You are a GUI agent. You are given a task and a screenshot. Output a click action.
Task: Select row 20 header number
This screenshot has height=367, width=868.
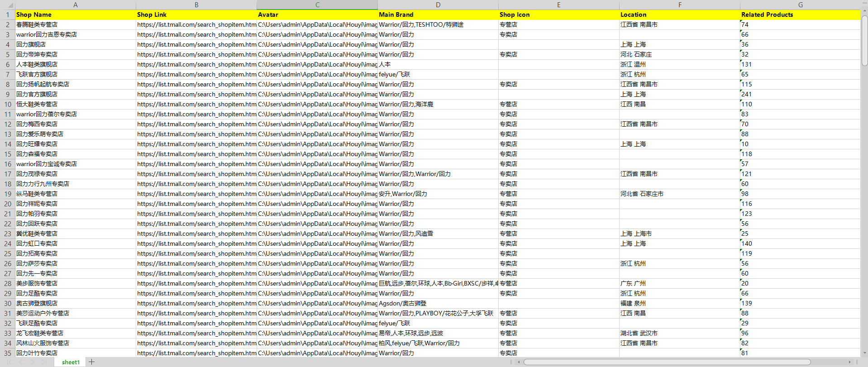coord(8,204)
